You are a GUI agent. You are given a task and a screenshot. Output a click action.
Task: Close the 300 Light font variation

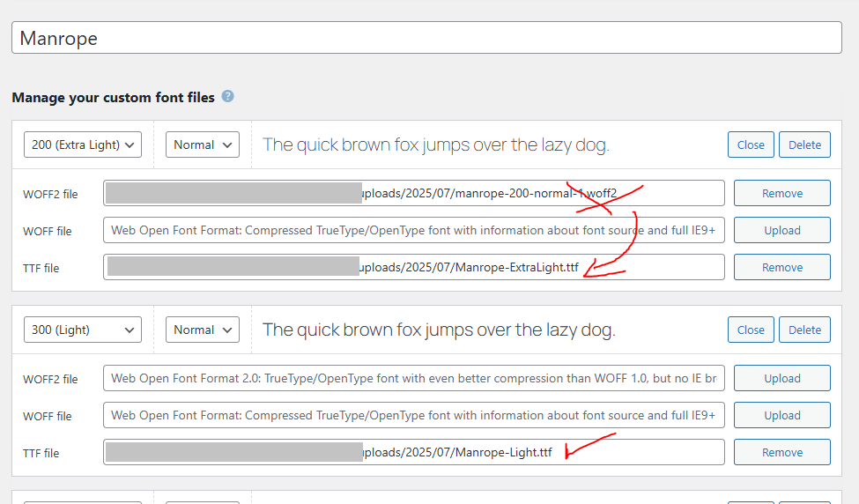[751, 330]
